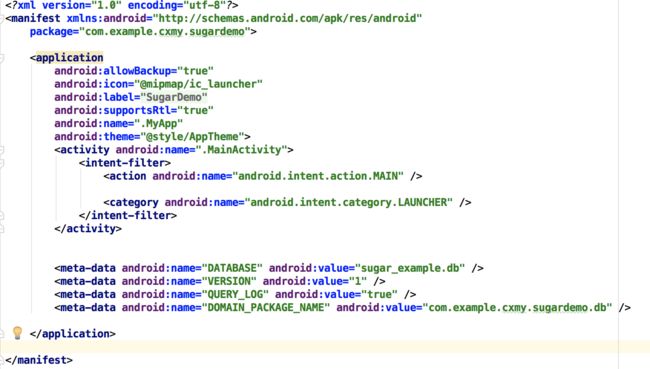The height and width of the screenshot is (369, 650).
Task: Click the <activity opening tag
Action: point(82,150)
